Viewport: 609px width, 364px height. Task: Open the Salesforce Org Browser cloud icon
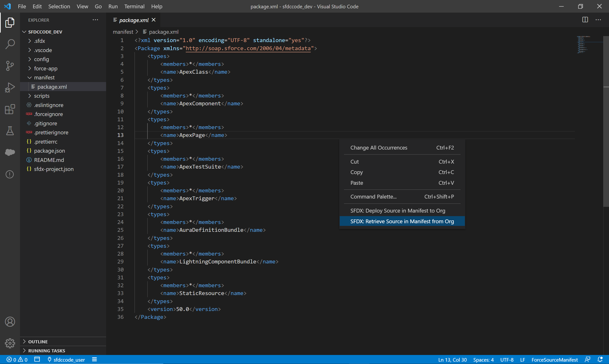pos(10,152)
